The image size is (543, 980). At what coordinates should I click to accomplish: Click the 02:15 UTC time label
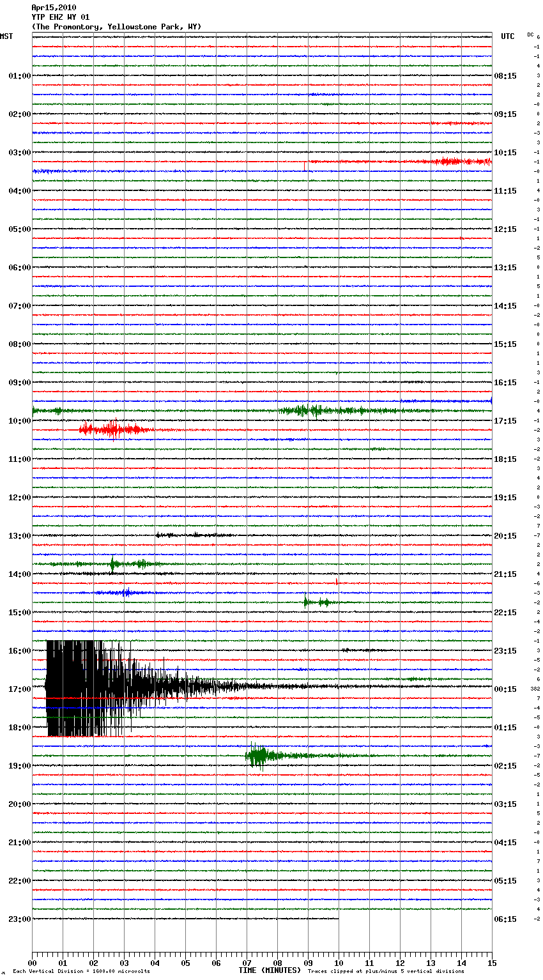pos(505,766)
